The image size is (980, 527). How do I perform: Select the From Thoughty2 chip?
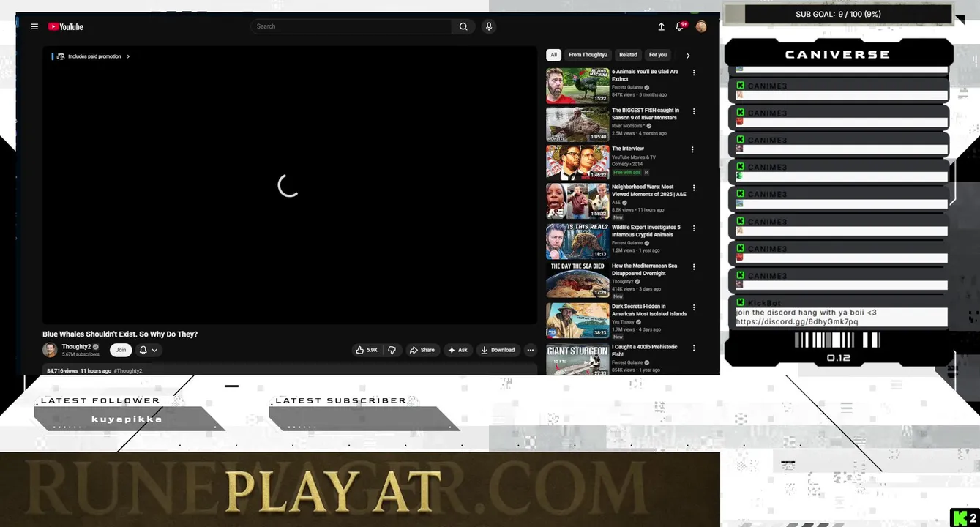point(588,55)
